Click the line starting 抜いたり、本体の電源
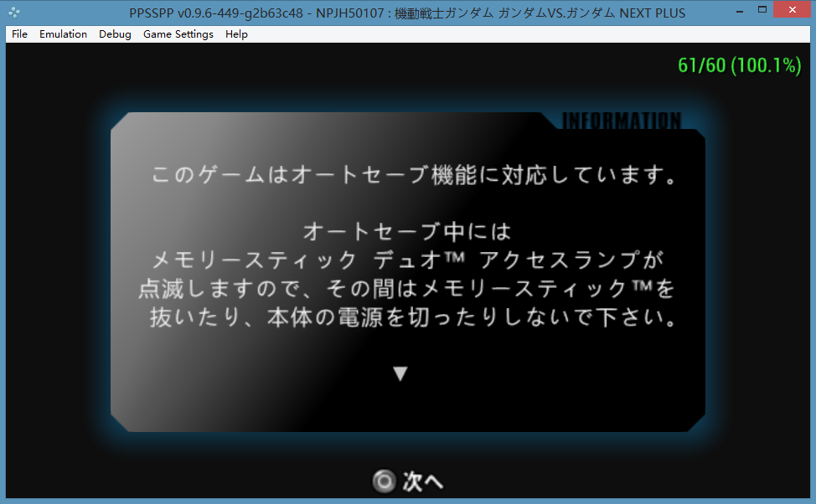The width and height of the screenshot is (816, 504). (414, 316)
